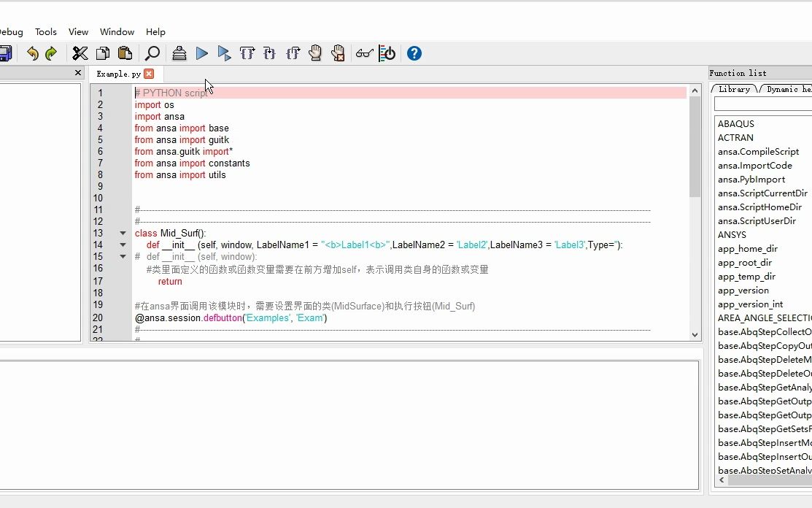Click the profiler power chart icon
812x508 pixels.
tap(387, 53)
